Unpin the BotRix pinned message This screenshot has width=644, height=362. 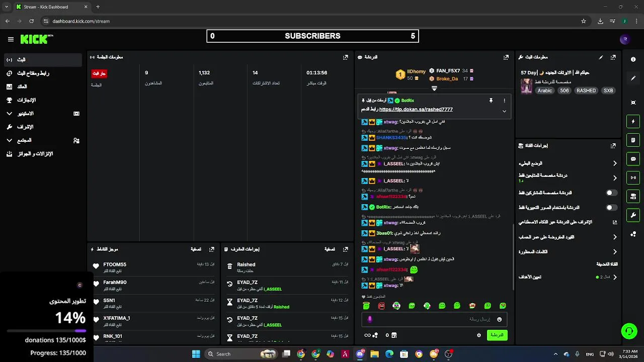(x=491, y=101)
